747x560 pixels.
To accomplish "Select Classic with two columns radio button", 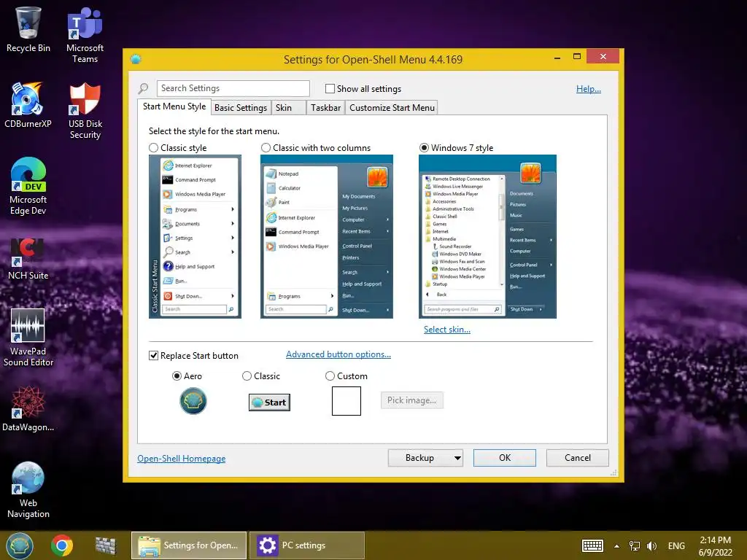I will (x=266, y=147).
